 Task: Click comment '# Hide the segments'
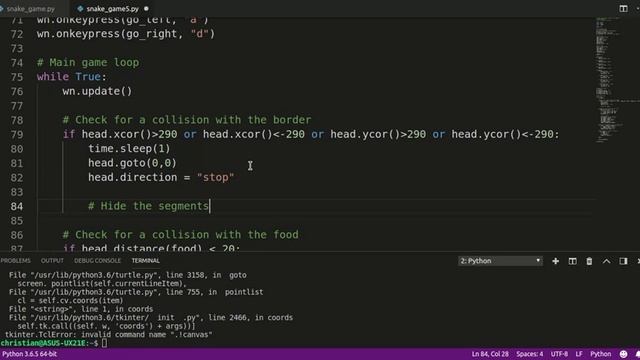point(148,206)
